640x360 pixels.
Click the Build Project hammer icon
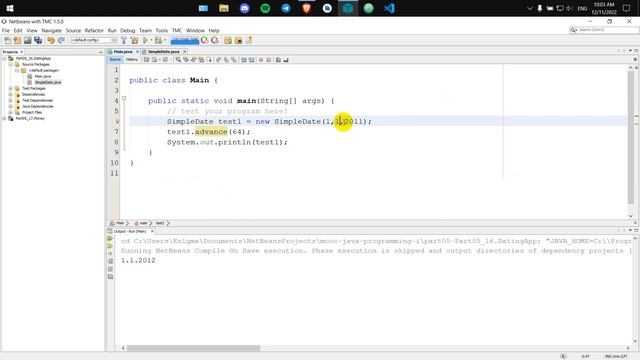(124, 40)
